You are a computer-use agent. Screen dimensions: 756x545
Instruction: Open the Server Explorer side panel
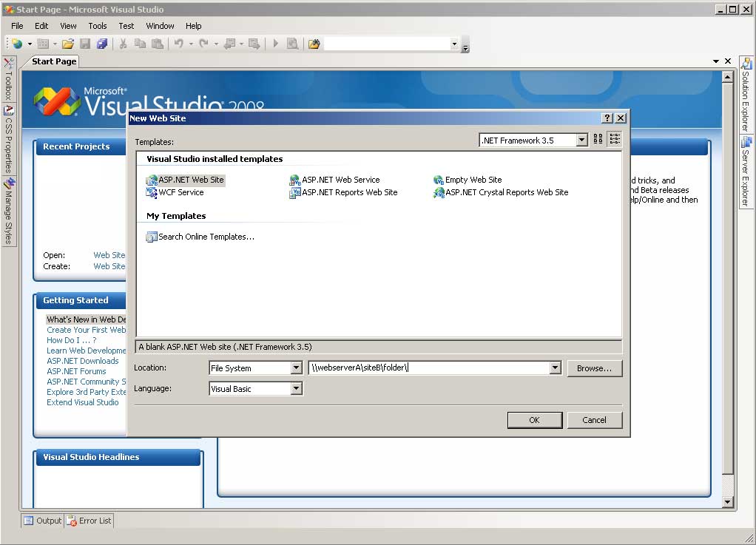[x=746, y=172]
